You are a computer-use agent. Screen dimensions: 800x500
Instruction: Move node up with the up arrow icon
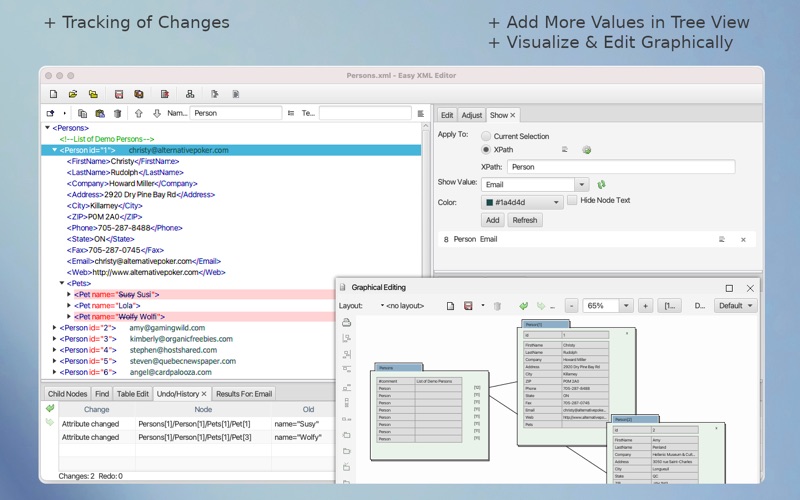[x=139, y=113]
